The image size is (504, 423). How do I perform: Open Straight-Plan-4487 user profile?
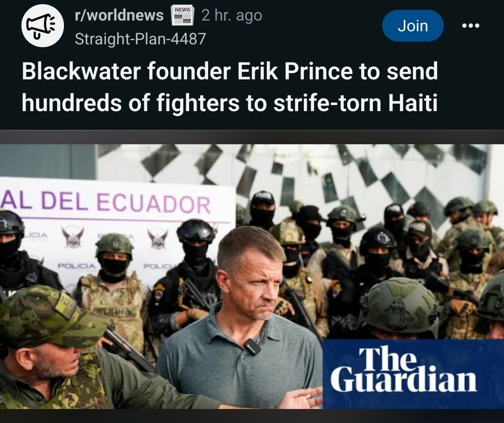click(x=140, y=39)
